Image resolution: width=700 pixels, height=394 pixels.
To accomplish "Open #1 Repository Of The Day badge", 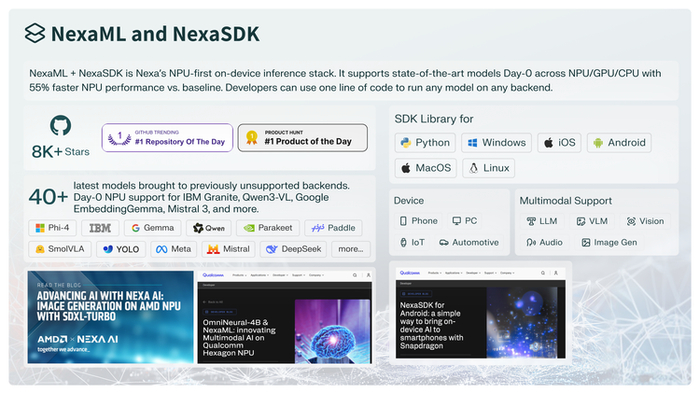I will point(167,138).
